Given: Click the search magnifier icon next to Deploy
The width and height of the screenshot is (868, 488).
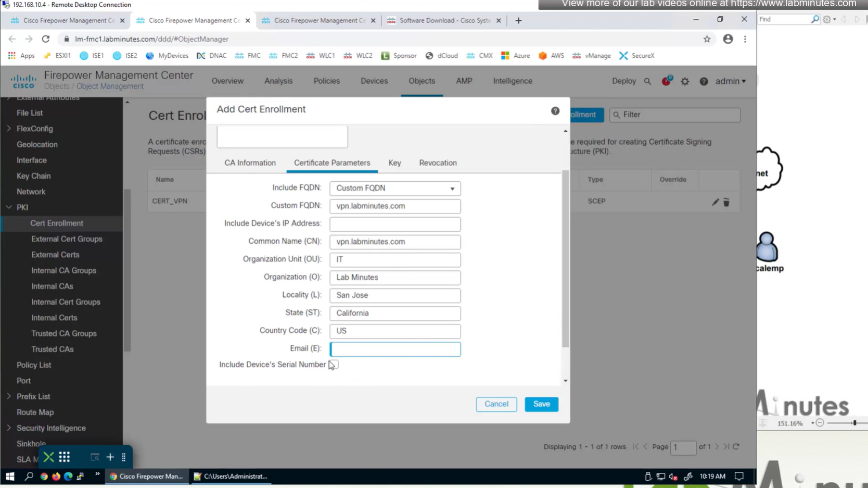Looking at the screenshot, I should pyautogui.click(x=647, y=81).
